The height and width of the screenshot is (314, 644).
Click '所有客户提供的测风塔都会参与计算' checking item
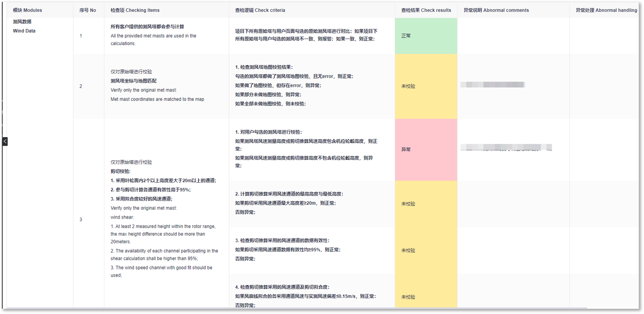click(147, 27)
